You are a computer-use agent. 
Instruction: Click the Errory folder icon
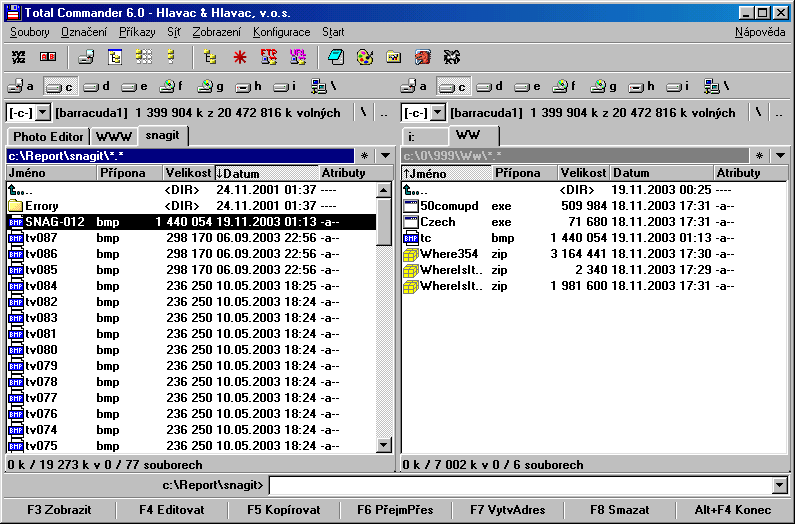coord(16,206)
